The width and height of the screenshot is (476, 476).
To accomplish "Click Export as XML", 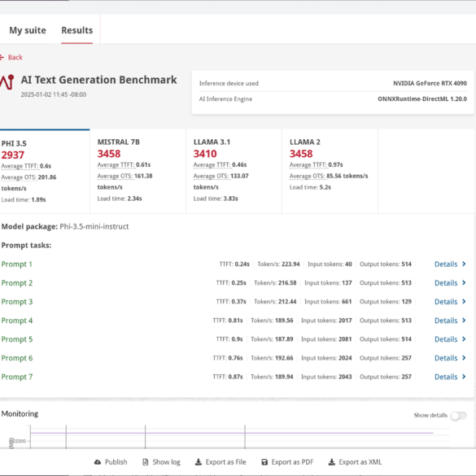I will 355,462.
